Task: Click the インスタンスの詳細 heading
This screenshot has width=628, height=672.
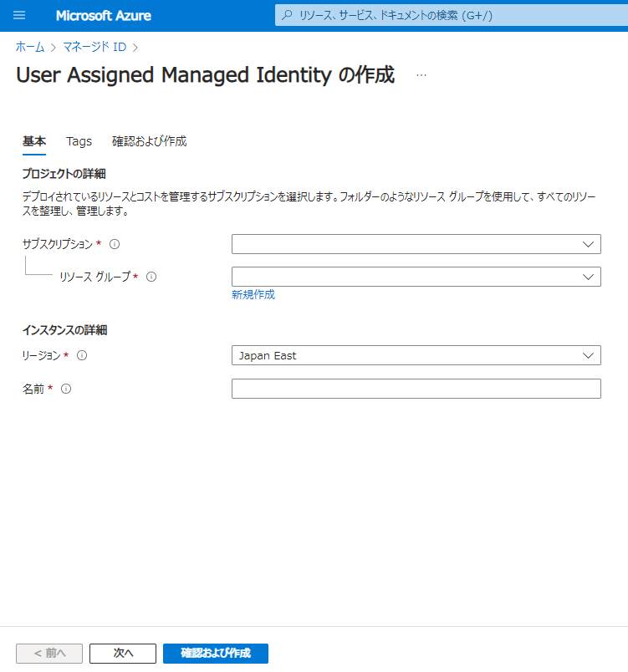Action: point(64,330)
